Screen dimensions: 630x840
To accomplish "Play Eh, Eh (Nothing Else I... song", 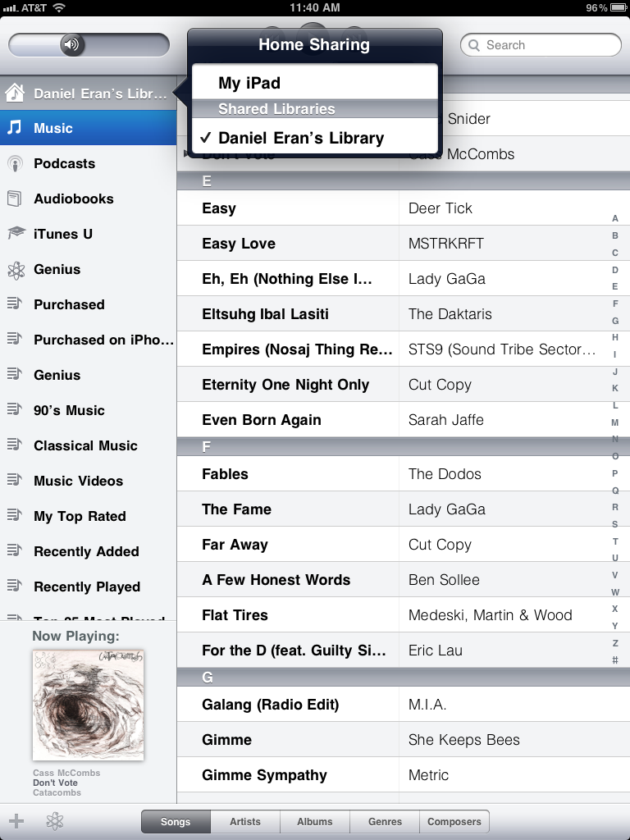I will click(x=288, y=279).
